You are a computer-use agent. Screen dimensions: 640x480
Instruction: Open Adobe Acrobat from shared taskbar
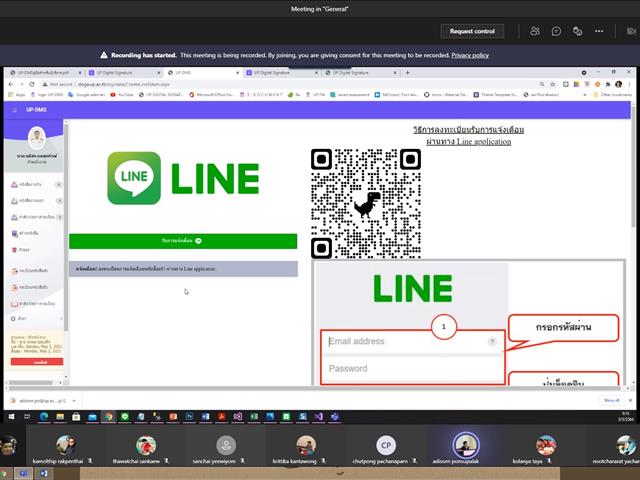[x=221, y=416]
